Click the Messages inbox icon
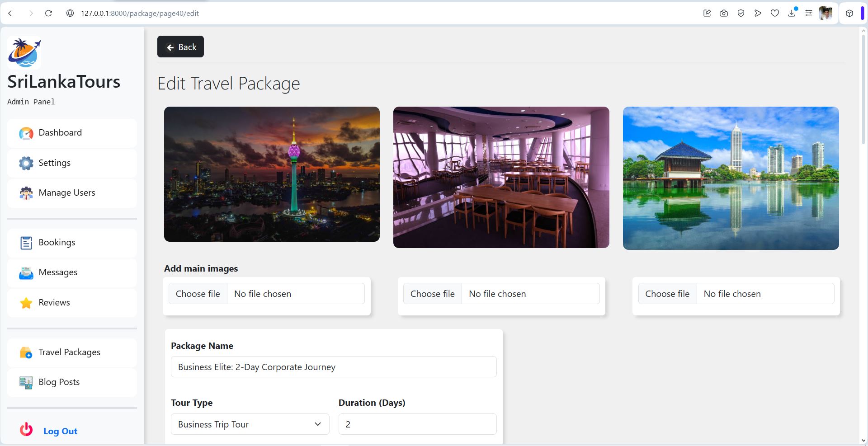Viewport: 868px width, 446px height. (26, 273)
